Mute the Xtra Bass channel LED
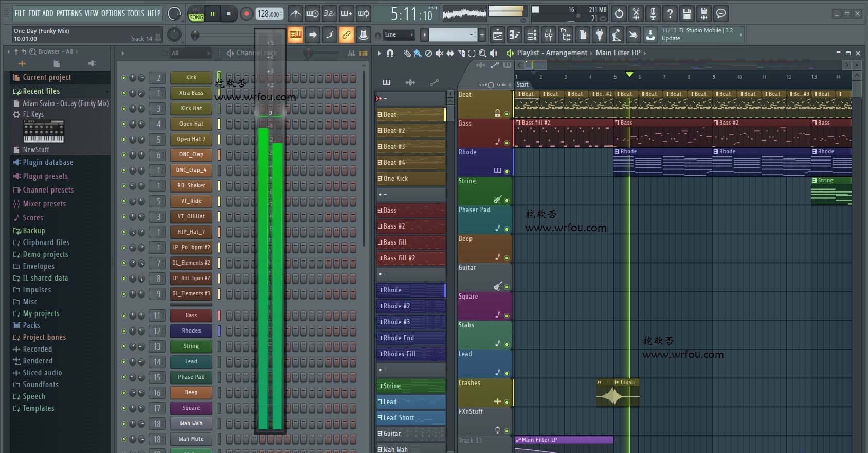The width and height of the screenshot is (868, 453). click(x=124, y=93)
